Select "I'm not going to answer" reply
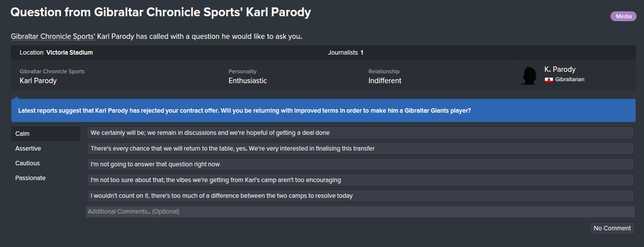644x247 pixels. (360, 164)
